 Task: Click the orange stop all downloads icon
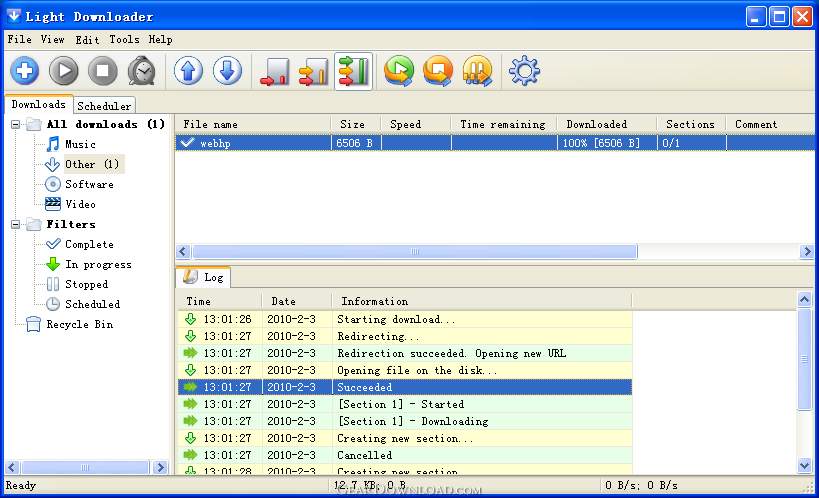coord(438,71)
